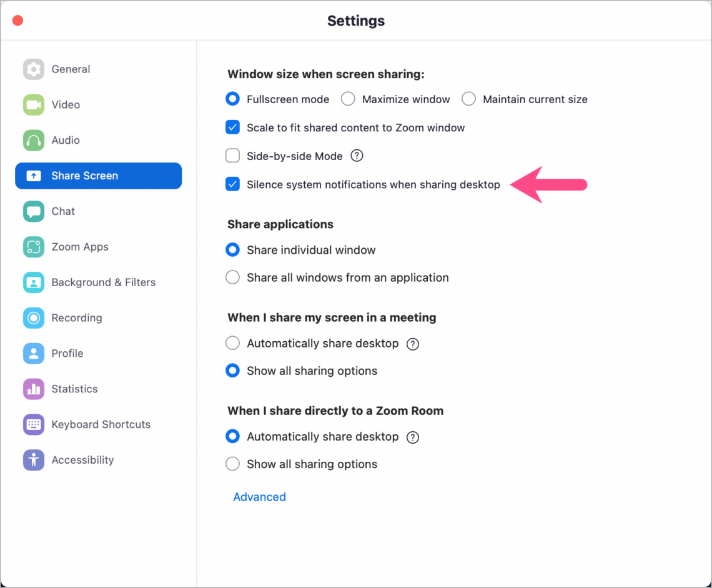Viewport: 712px width, 588px height.
Task: Select the Video camera icon in sidebar
Action: click(33, 104)
